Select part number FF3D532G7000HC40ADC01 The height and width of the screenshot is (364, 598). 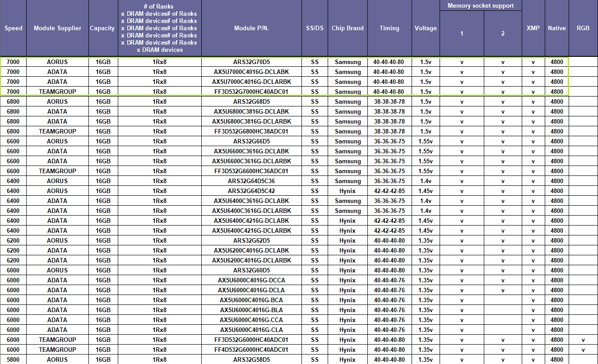[x=251, y=92]
